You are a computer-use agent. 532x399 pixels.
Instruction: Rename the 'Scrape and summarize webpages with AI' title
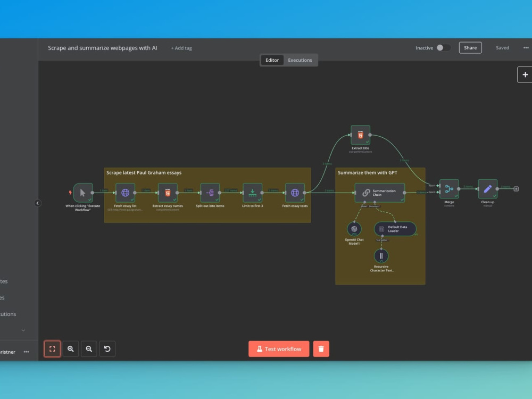tap(103, 48)
